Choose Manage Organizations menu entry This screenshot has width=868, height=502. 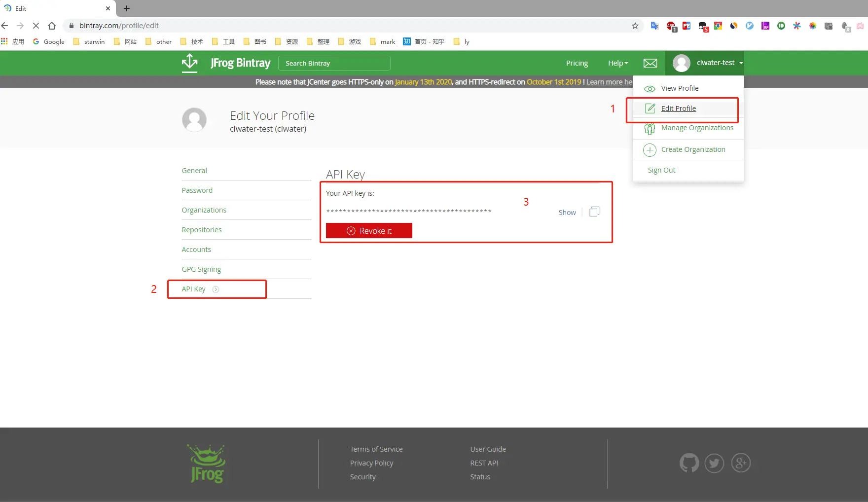pyautogui.click(x=697, y=128)
